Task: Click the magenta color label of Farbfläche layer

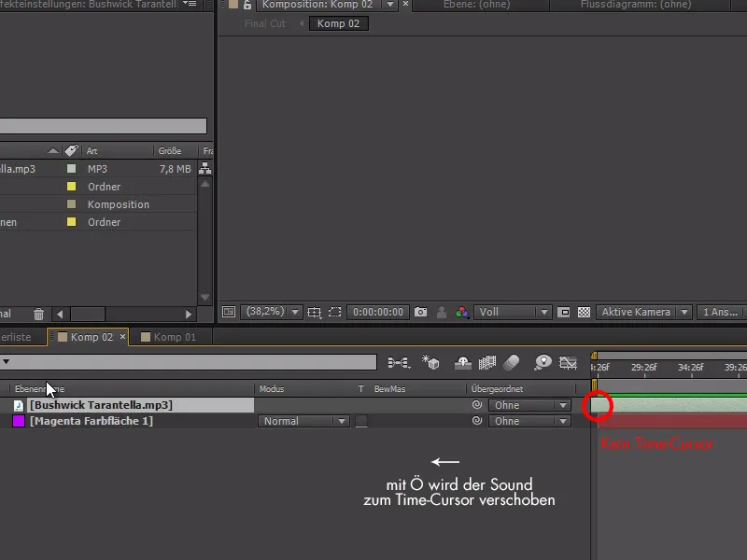Action: coord(19,421)
